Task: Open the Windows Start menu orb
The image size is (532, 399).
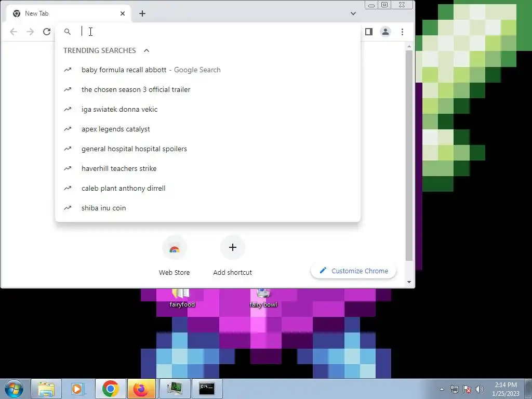Action: pos(14,389)
